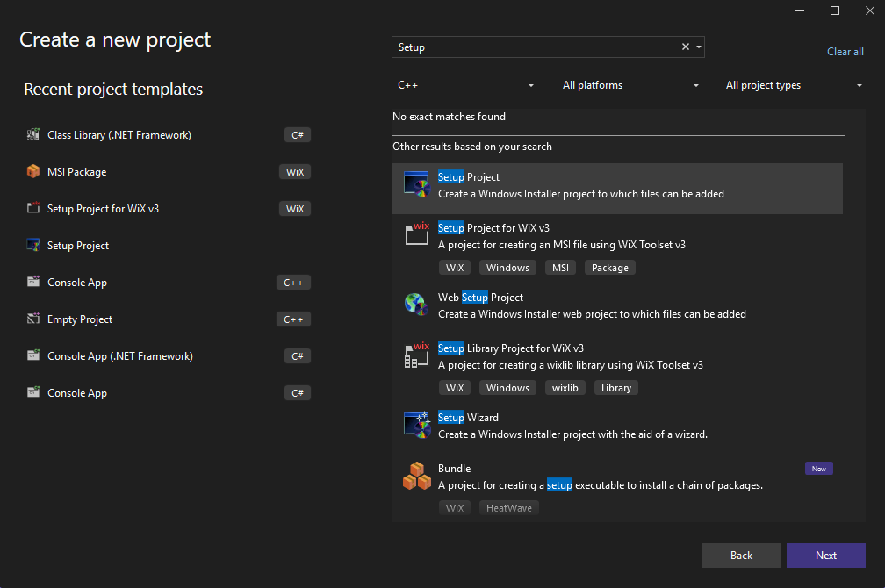Click the Class Library recent template icon

33,135
